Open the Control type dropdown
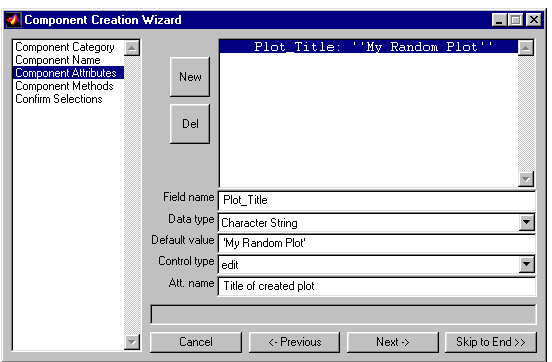 coord(526,264)
